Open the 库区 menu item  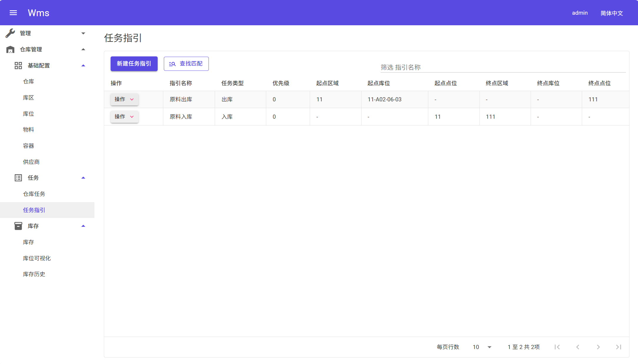(29, 98)
